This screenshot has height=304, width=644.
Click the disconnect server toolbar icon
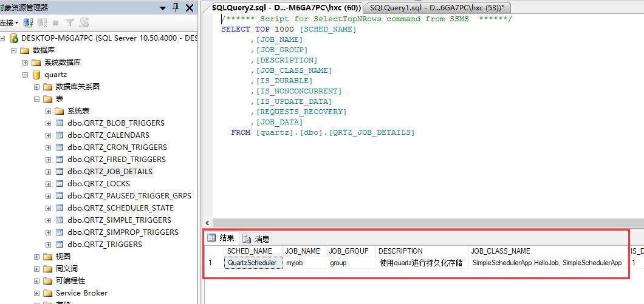coord(42,22)
